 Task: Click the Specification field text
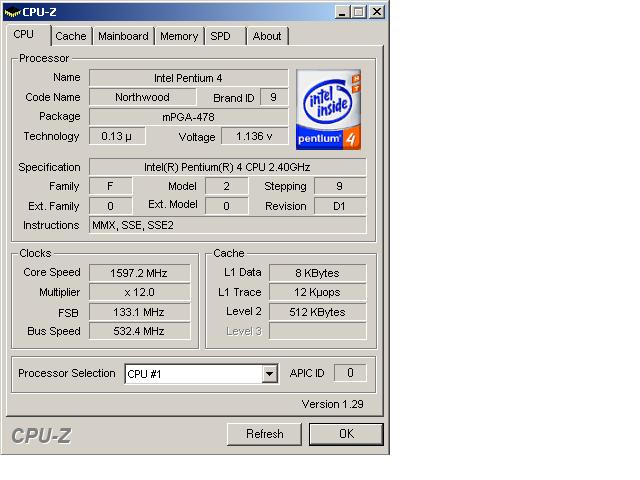pos(227,167)
